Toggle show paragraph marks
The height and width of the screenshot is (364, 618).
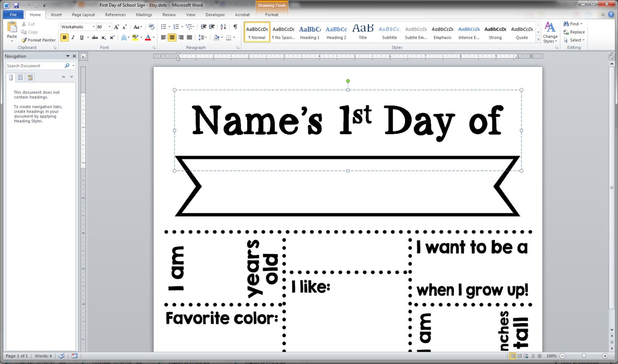234,27
